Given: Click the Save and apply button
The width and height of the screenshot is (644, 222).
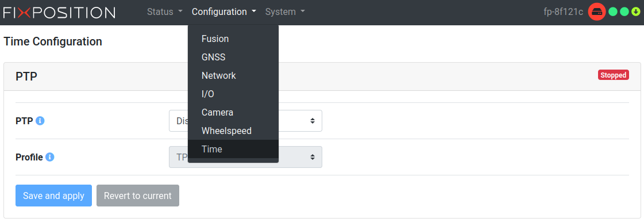Looking at the screenshot, I should coord(54,196).
